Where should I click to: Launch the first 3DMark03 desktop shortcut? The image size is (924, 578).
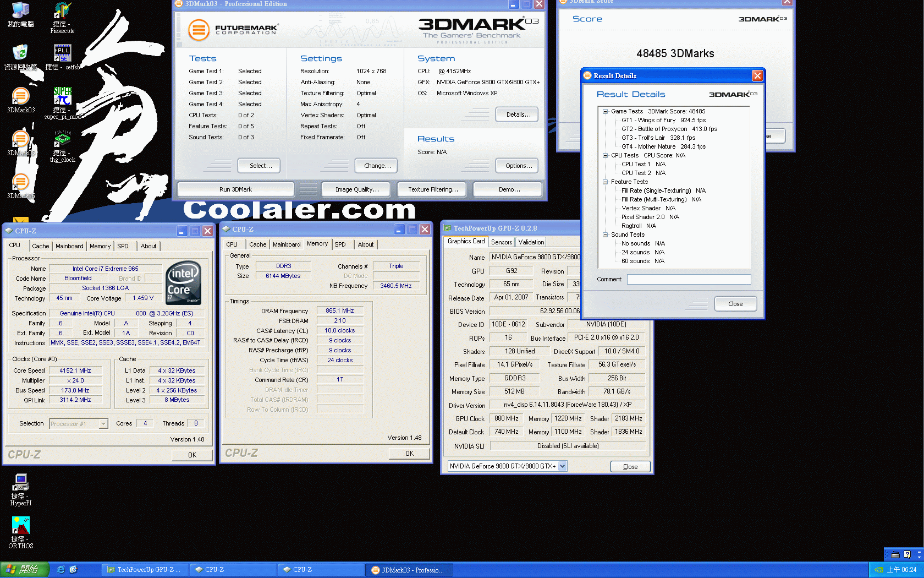click(x=20, y=100)
